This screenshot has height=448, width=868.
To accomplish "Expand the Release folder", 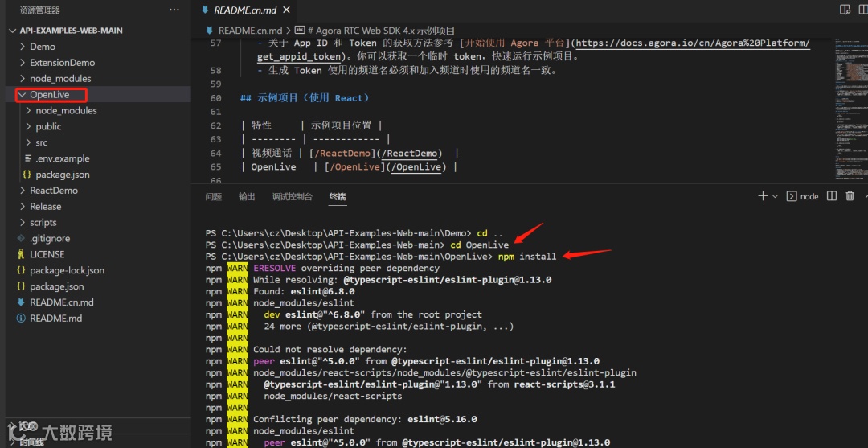I will pyautogui.click(x=45, y=207).
